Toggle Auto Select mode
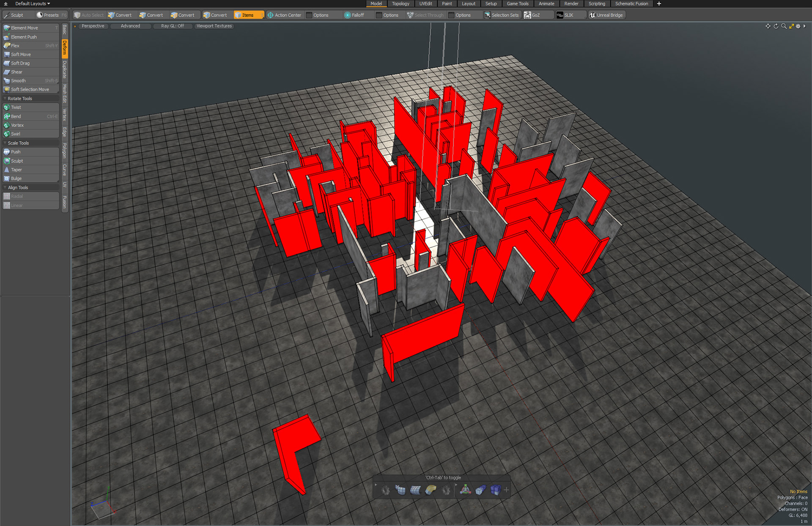 point(89,15)
